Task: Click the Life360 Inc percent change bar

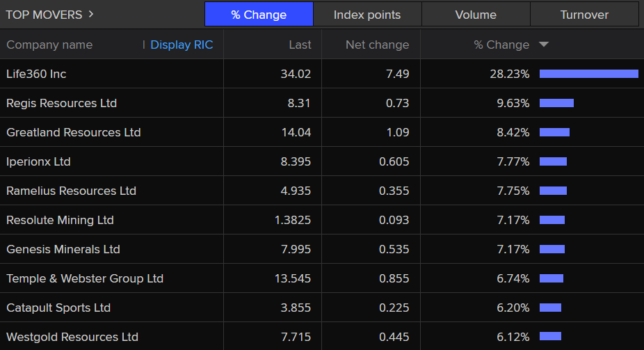Action: tap(588, 74)
